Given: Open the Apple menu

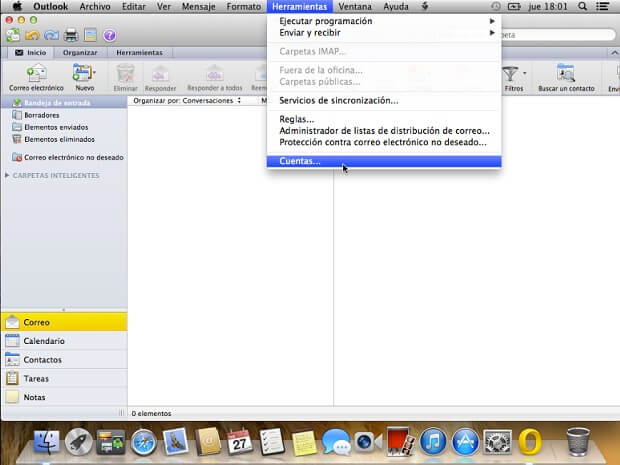Looking at the screenshot, I should click(17, 6).
